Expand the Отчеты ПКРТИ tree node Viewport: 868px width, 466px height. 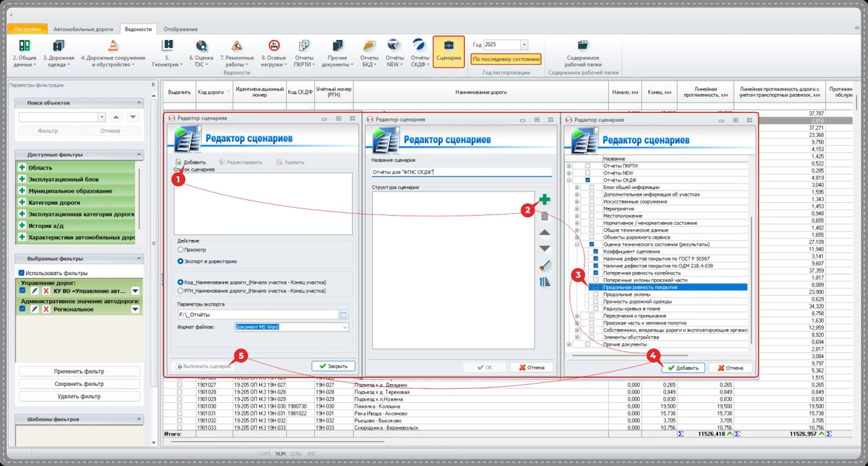pyautogui.click(x=569, y=166)
